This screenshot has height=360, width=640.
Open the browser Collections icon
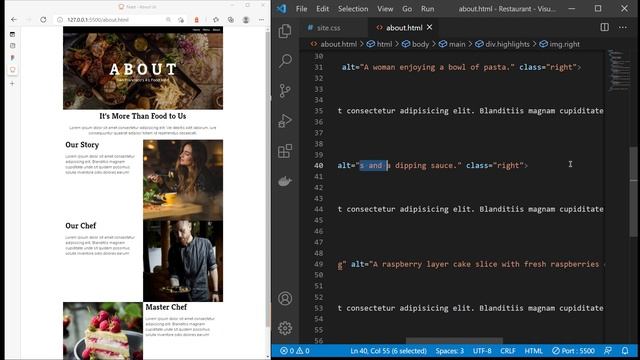pyautogui.click(x=231, y=20)
